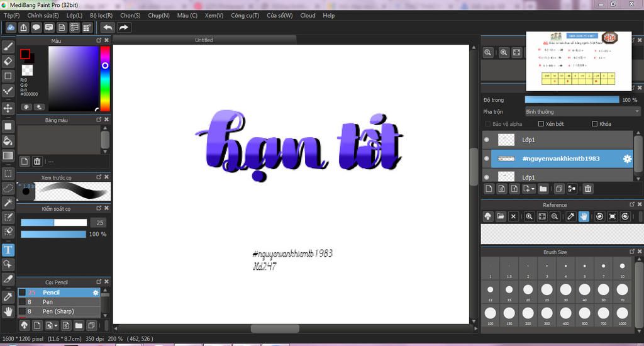Click the cloud save icon in top toolbar

point(11,28)
